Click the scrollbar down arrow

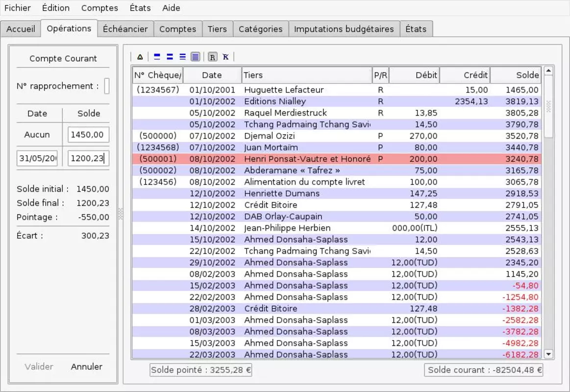point(548,354)
